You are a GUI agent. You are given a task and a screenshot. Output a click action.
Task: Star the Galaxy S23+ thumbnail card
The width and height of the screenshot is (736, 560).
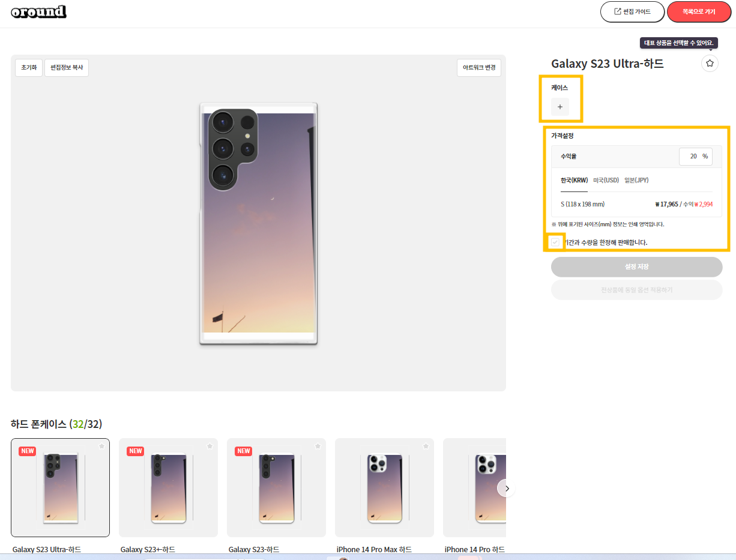point(210,446)
